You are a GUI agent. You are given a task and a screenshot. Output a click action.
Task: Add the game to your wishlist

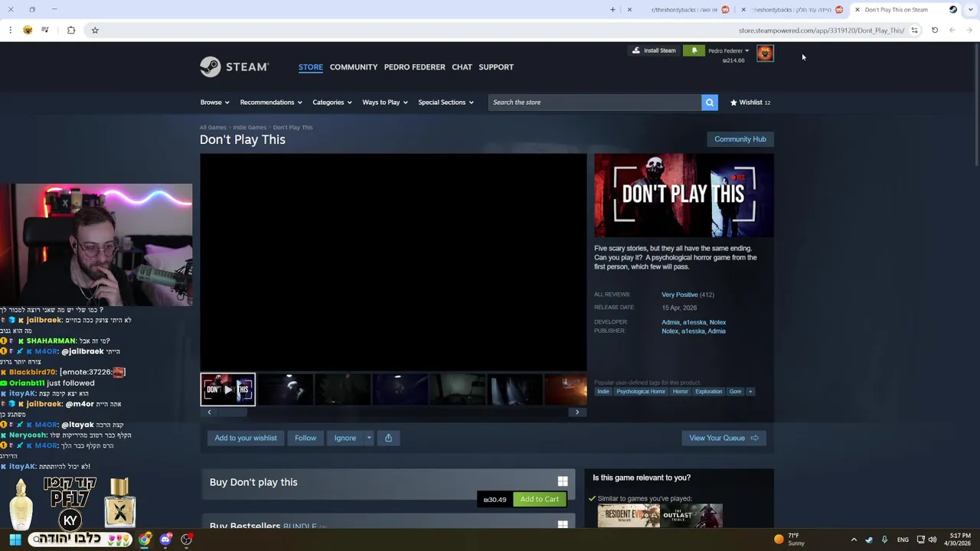click(246, 438)
